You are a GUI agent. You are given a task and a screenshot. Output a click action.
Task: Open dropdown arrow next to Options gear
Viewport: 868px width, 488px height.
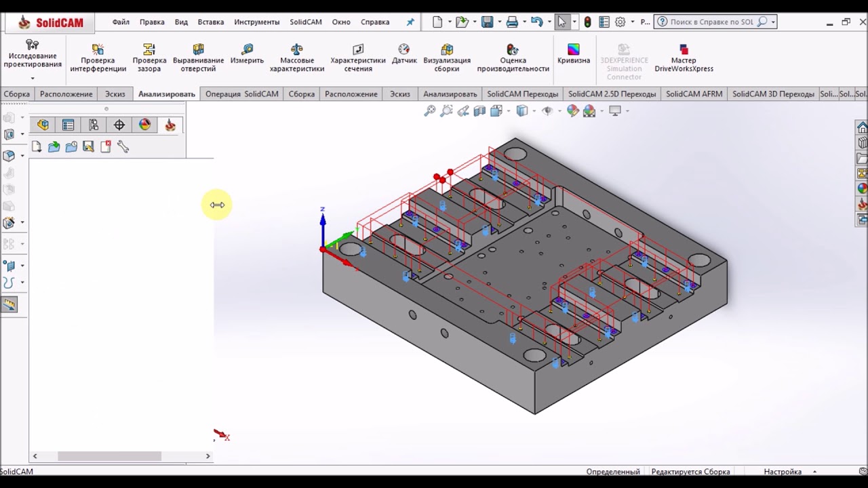pyautogui.click(x=633, y=22)
